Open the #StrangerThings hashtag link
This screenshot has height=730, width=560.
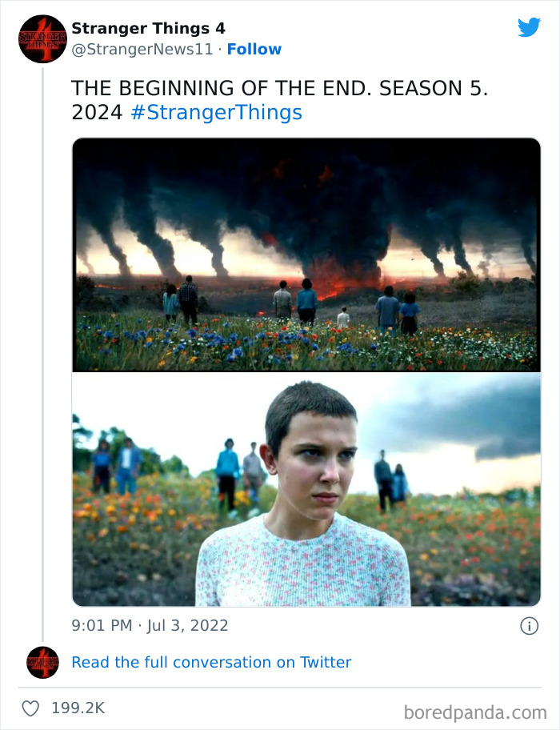(x=216, y=113)
